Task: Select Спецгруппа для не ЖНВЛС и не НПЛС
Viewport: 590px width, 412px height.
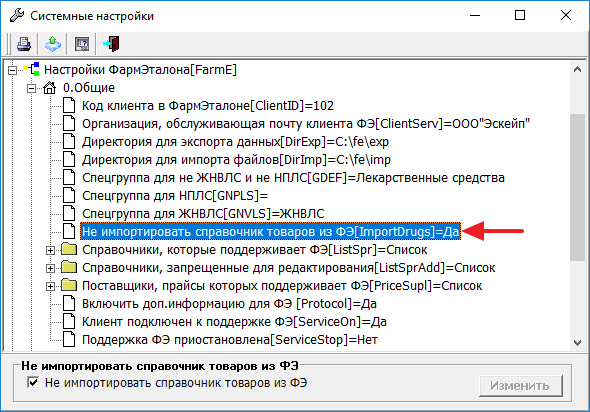Action: [293, 178]
